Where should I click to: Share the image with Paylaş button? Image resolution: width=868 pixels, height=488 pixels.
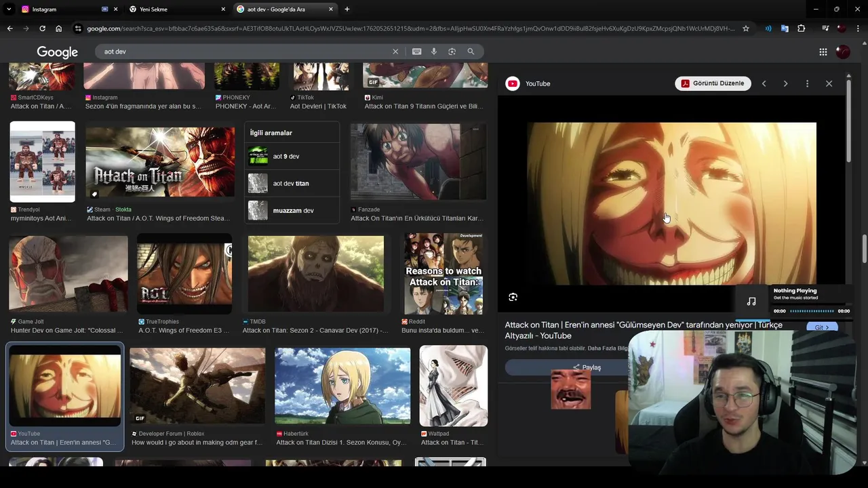point(587,367)
